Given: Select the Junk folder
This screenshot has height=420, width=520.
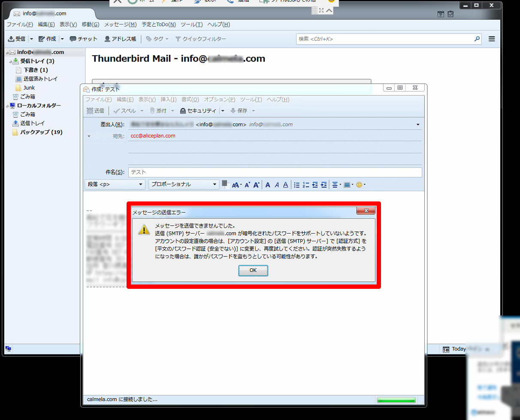Looking at the screenshot, I should pyautogui.click(x=29, y=88).
